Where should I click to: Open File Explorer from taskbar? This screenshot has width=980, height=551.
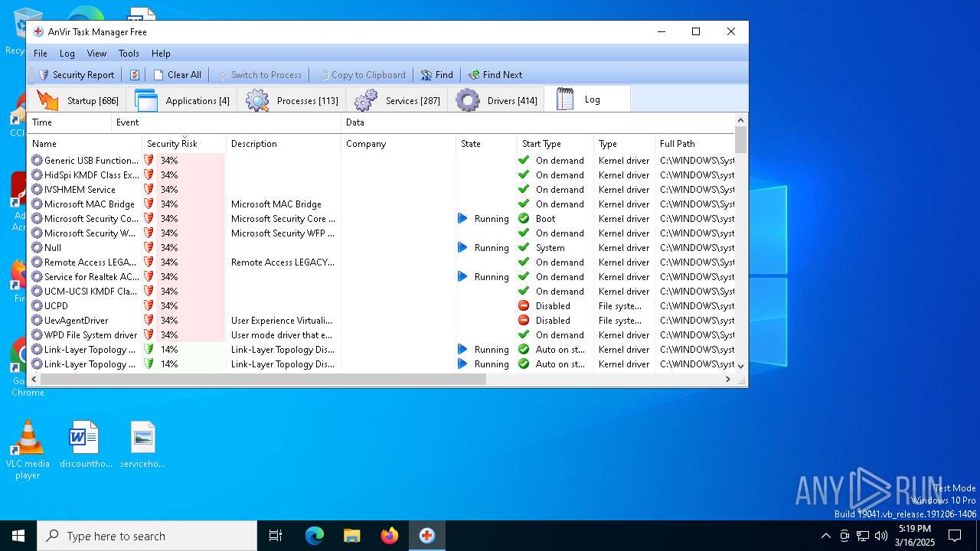tap(352, 536)
